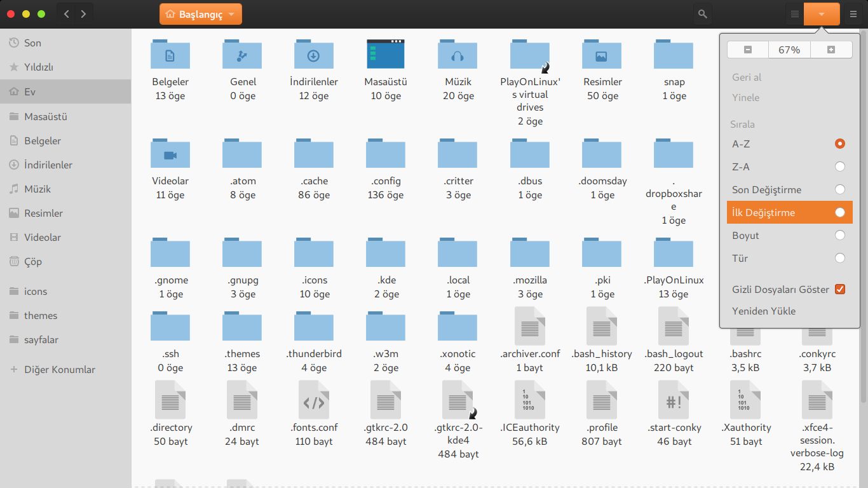
Task: Select Z-A sort radio button
Action: [840, 167]
